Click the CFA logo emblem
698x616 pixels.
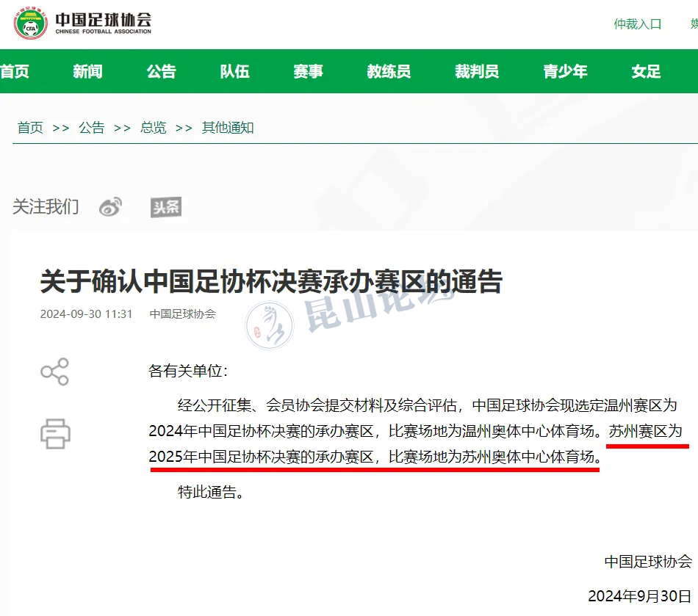pyautogui.click(x=31, y=23)
